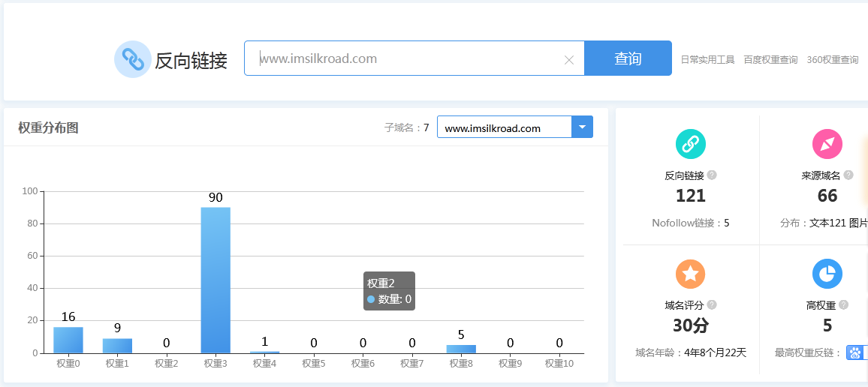Click help icon next to 反向链接 stat

point(712,175)
